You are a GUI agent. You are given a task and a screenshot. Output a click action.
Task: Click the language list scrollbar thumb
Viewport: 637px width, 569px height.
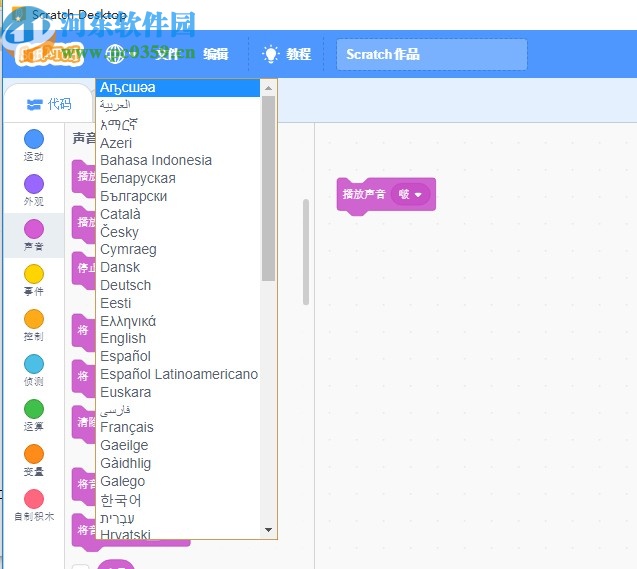268,188
